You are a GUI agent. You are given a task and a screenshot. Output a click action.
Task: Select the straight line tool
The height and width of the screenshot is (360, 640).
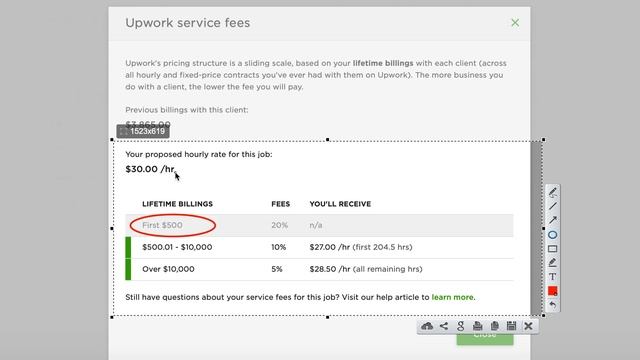tap(553, 206)
